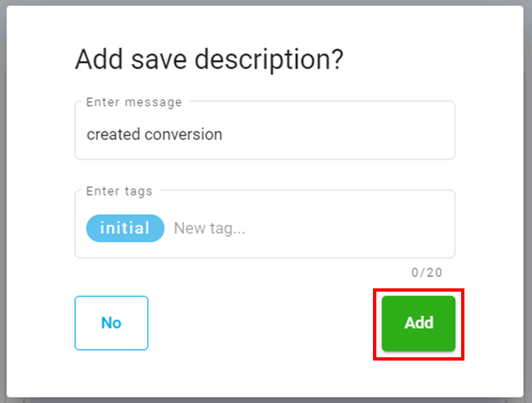Image resolution: width=532 pixels, height=403 pixels.
Task: Confirm saving the description via Add
Action: point(417,323)
